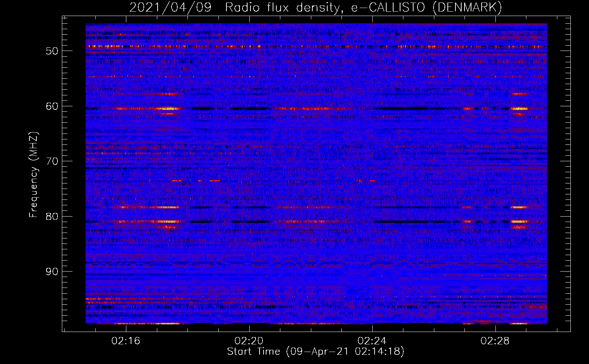This screenshot has height=364, width=589.
Task: Click the 90 frequency tick label
Action: pos(52,272)
